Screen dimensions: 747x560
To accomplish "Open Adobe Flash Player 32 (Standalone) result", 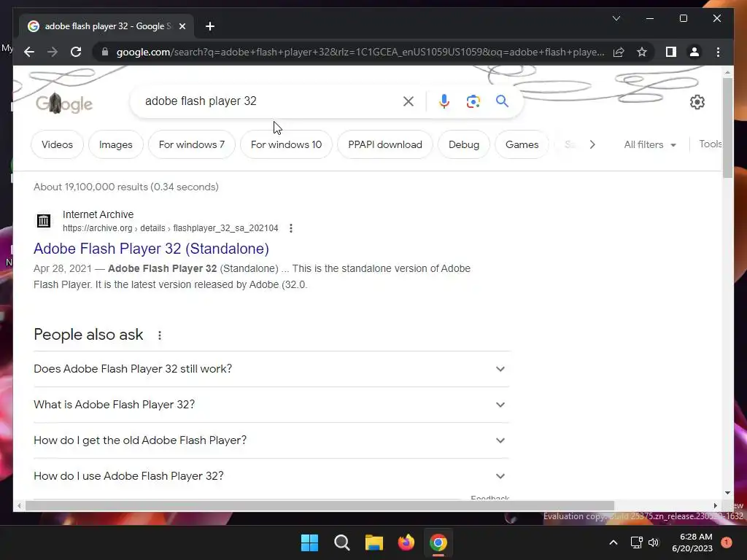I will tap(151, 249).
